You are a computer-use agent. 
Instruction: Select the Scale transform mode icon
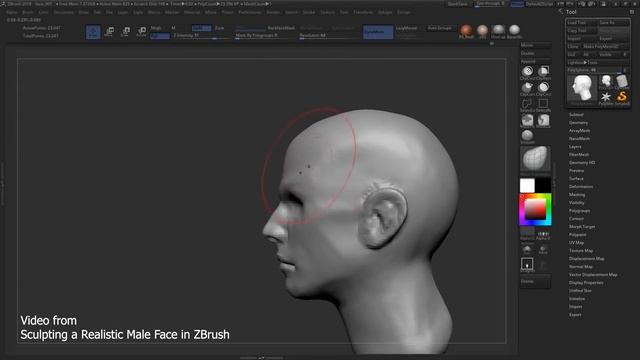tap(126, 31)
